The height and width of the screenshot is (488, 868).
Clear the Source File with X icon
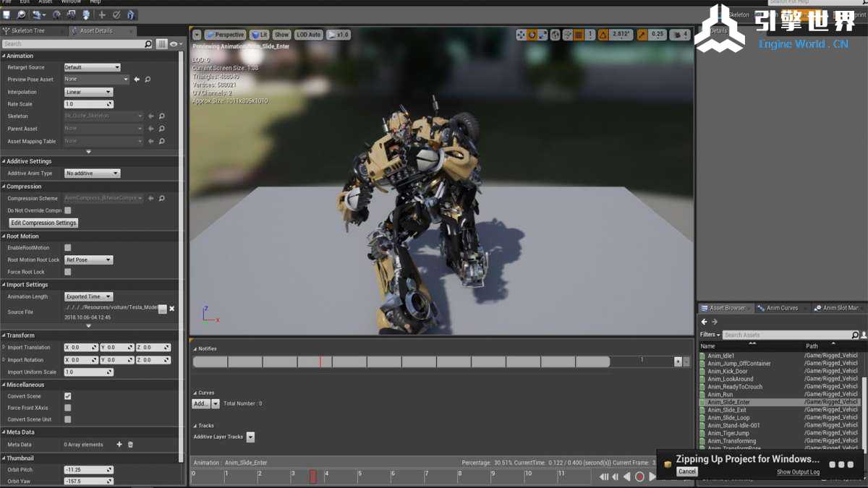(x=172, y=309)
